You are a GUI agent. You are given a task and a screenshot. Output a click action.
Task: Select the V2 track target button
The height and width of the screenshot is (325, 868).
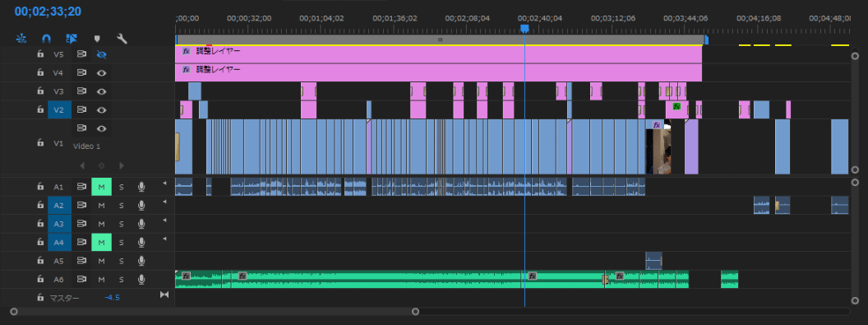[x=58, y=109]
